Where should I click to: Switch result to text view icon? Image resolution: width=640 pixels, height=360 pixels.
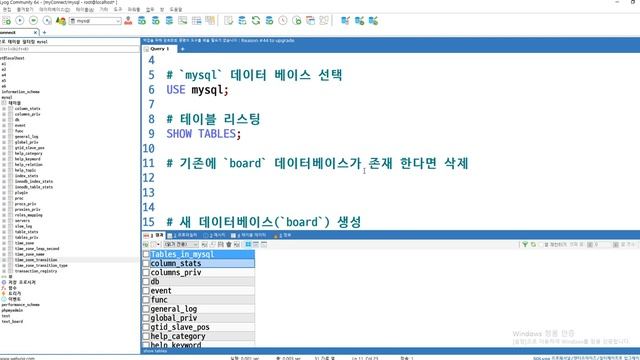[264, 244]
